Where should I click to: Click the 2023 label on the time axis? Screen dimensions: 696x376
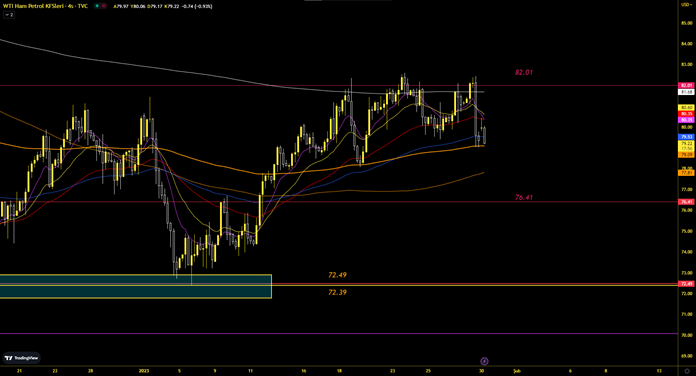[x=144, y=371]
